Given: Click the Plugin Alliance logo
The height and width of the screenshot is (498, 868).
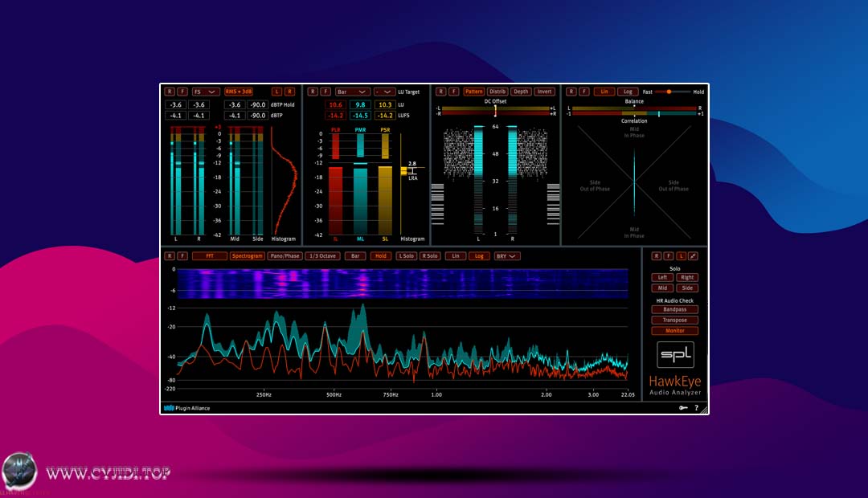Looking at the screenshot, I should [186, 408].
